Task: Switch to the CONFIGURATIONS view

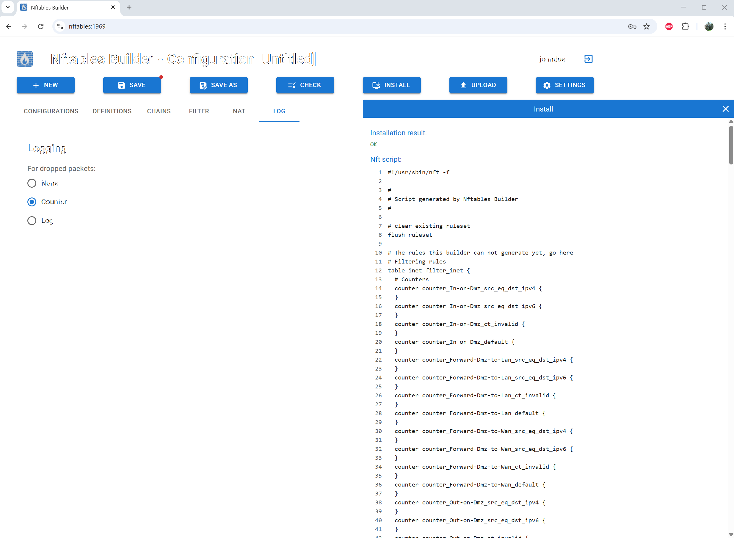Action: (x=51, y=111)
